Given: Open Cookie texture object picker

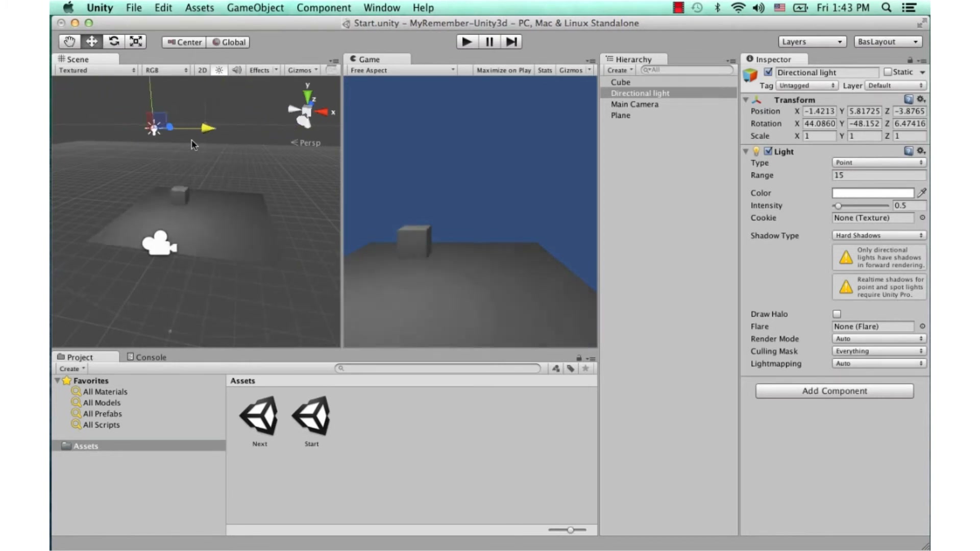Looking at the screenshot, I should 922,218.
